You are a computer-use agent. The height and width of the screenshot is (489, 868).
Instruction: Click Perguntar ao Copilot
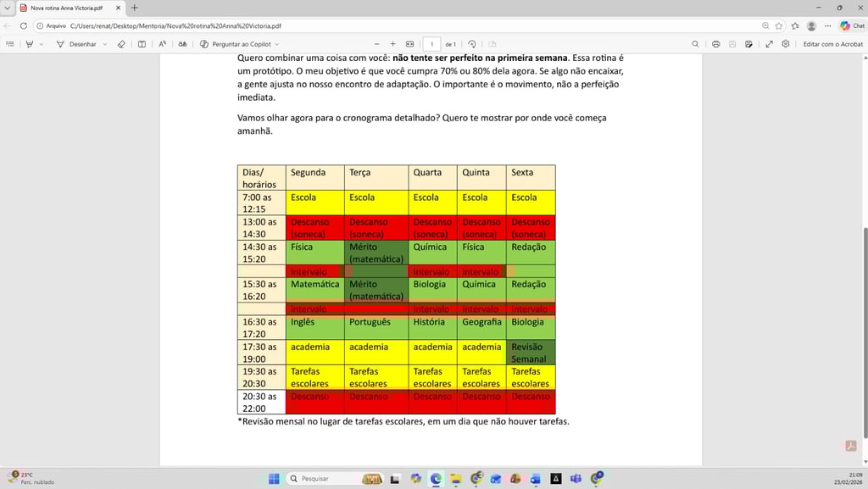click(236, 44)
